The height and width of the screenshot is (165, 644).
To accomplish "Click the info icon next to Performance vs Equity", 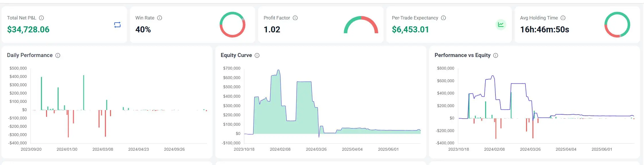I will coord(495,55).
